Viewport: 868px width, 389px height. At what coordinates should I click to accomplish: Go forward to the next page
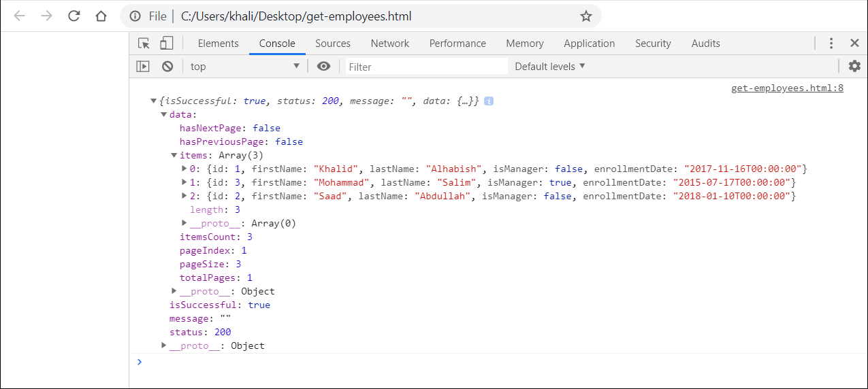[46, 16]
